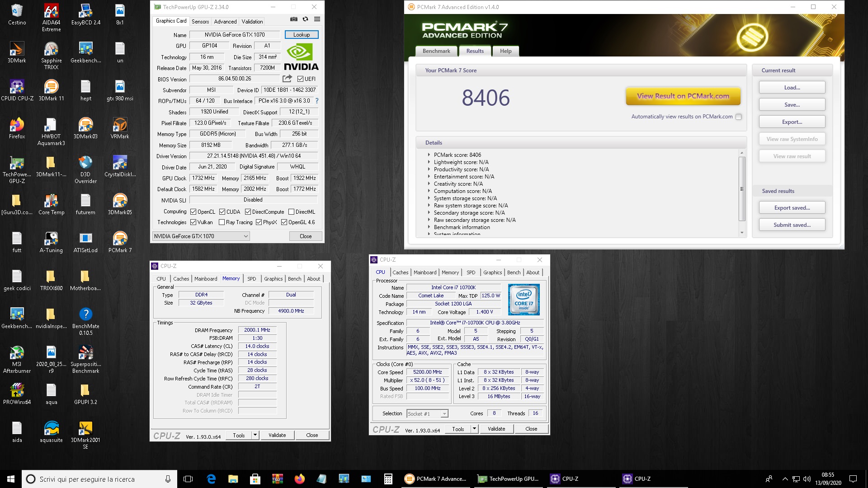The image size is (868, 488).
Task: Open Task View on the taskbar
Action: coord(188,479)
